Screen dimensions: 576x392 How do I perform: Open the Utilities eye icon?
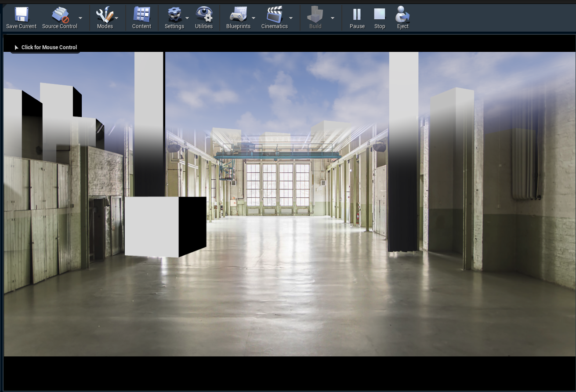[204, 15]
